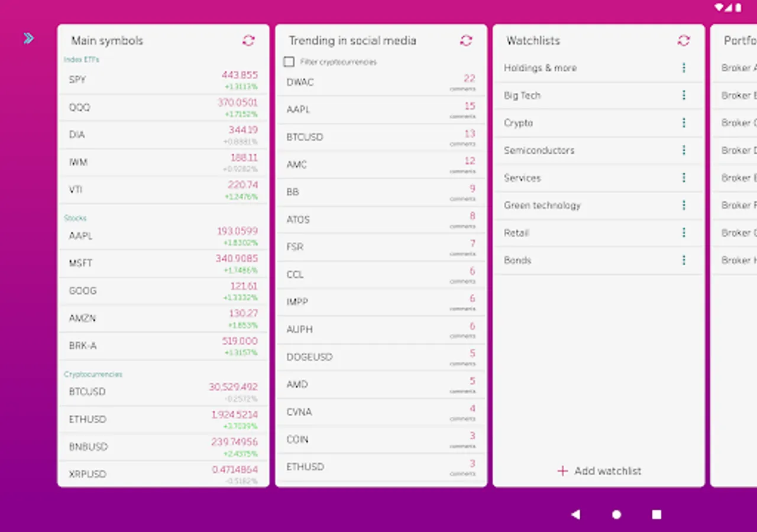Screen dimensions: 757x532
Task: Open options menu for Holdings & more
Action: click(684, 68)
